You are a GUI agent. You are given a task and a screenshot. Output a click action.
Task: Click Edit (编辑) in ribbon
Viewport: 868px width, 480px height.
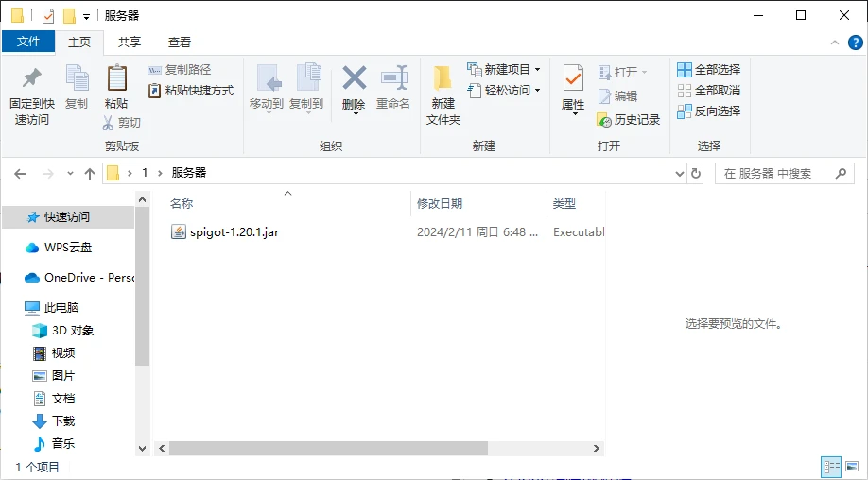[x=617, y=96]
